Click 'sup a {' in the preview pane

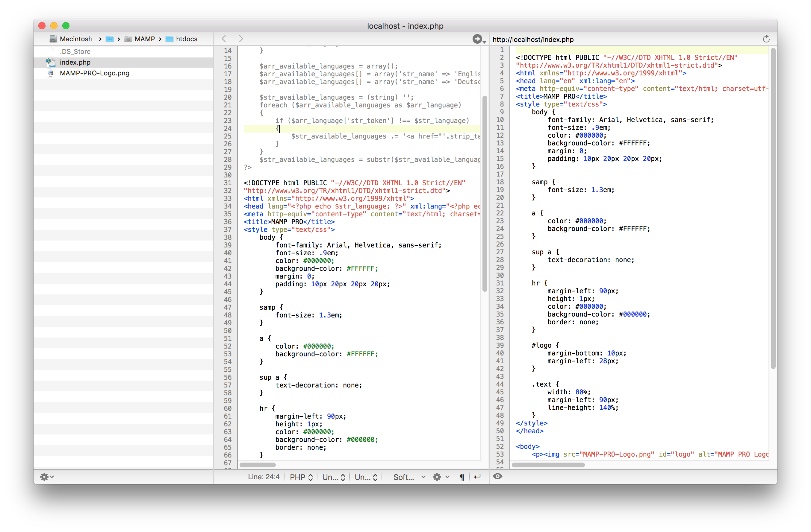[x=545, y=252]
